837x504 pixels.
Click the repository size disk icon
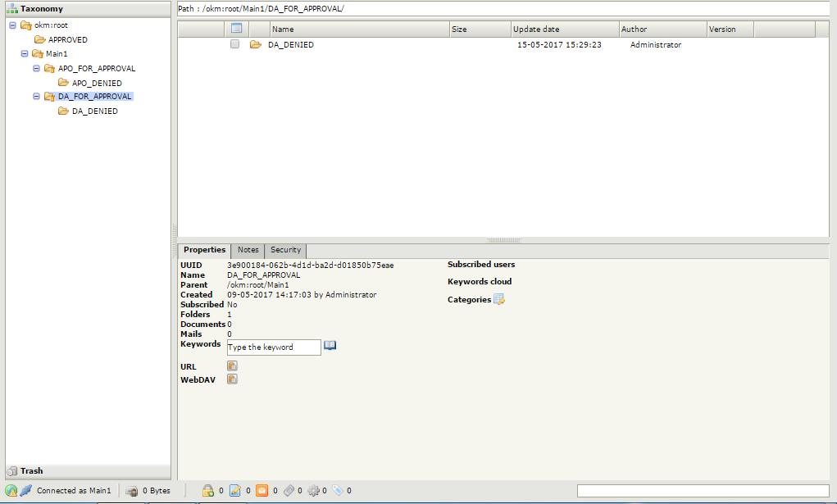coord(131,491)
